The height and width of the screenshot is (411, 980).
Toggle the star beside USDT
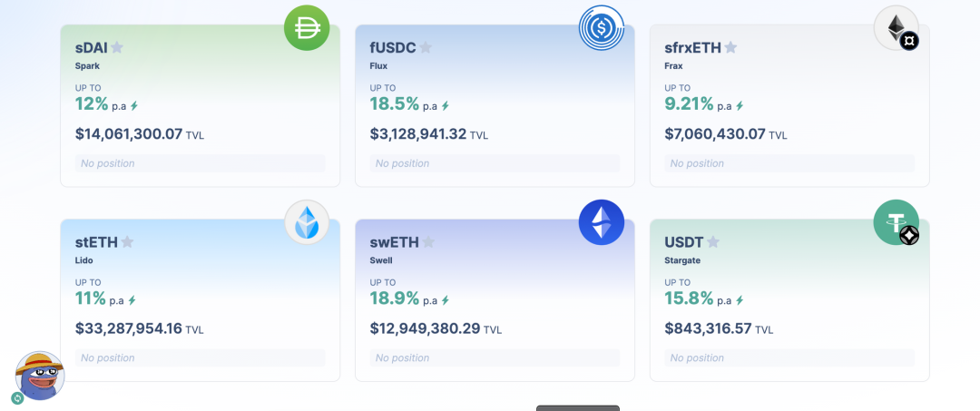[713, 242]
